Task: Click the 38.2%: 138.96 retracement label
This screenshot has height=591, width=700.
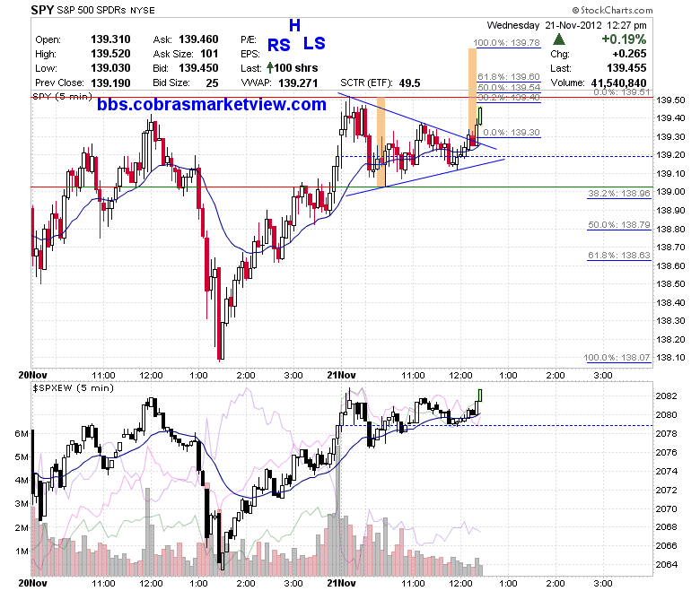Action: click(x=618, y=193)
